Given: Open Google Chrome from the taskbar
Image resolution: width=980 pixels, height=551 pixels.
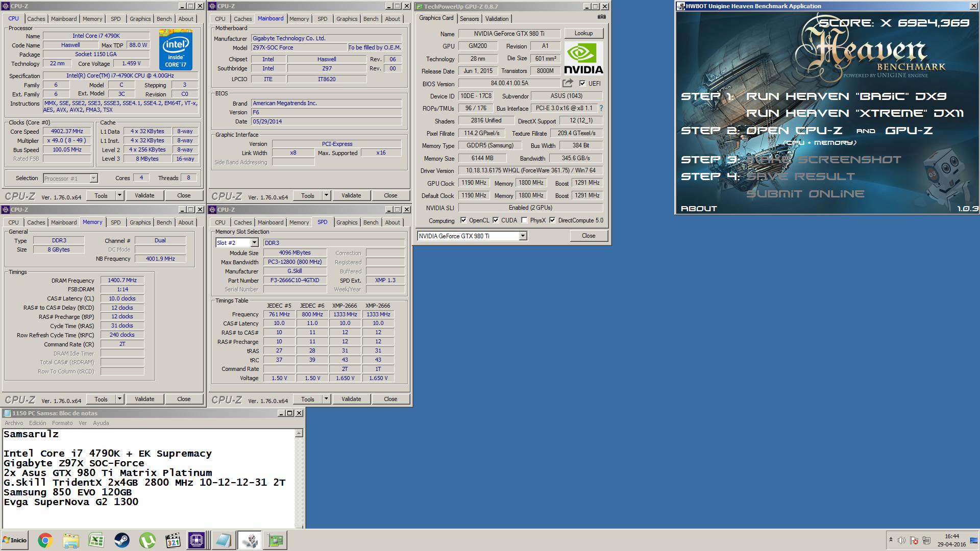Looking at the screenshot, I should pyautogui.click(x=45, y=540).
